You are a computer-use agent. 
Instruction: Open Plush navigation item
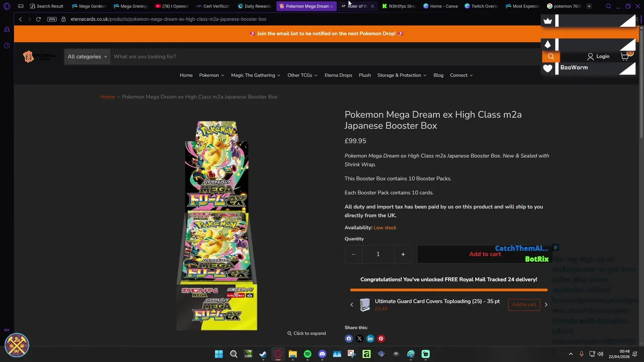[365, 75]
